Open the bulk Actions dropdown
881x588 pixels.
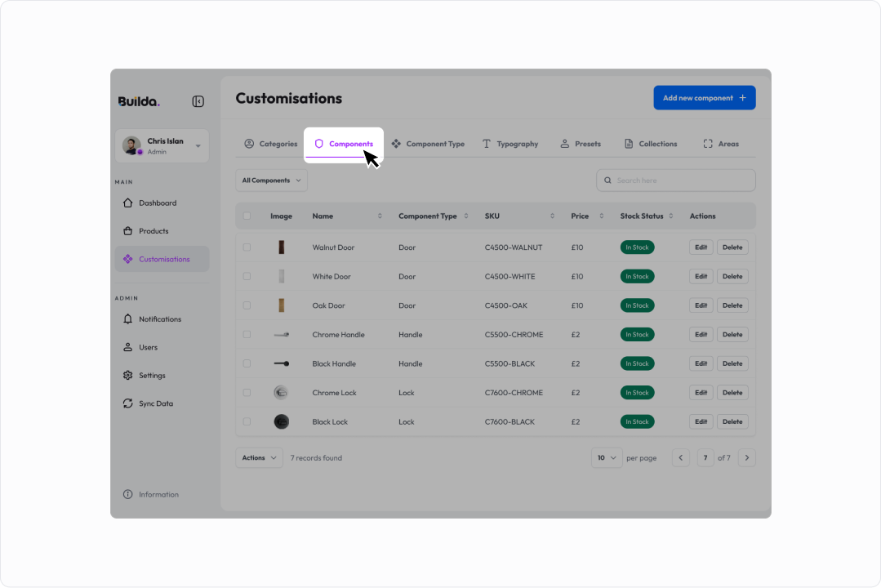pos(259,458)
